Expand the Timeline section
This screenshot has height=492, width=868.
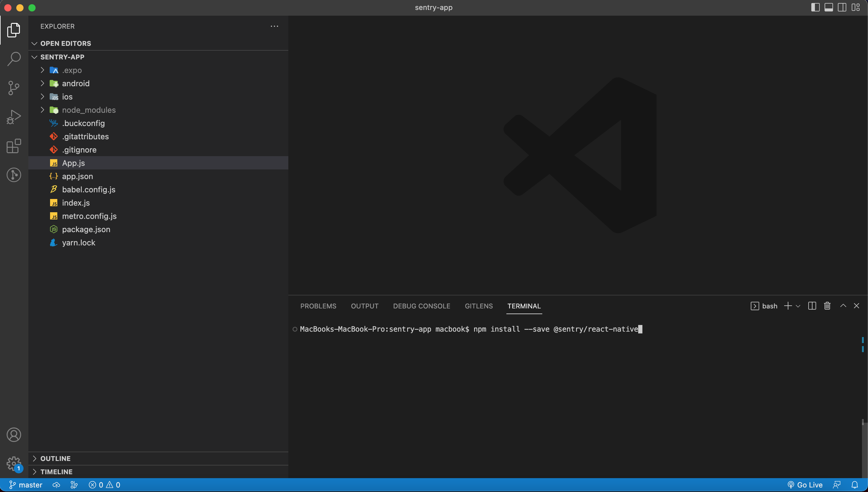pyautogui.click(x=158, y=472)
